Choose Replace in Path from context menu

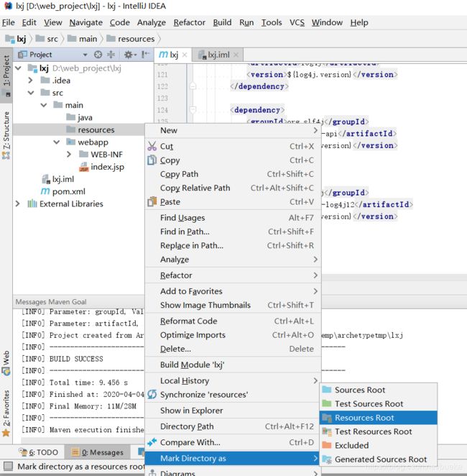(x=233, y=246)
